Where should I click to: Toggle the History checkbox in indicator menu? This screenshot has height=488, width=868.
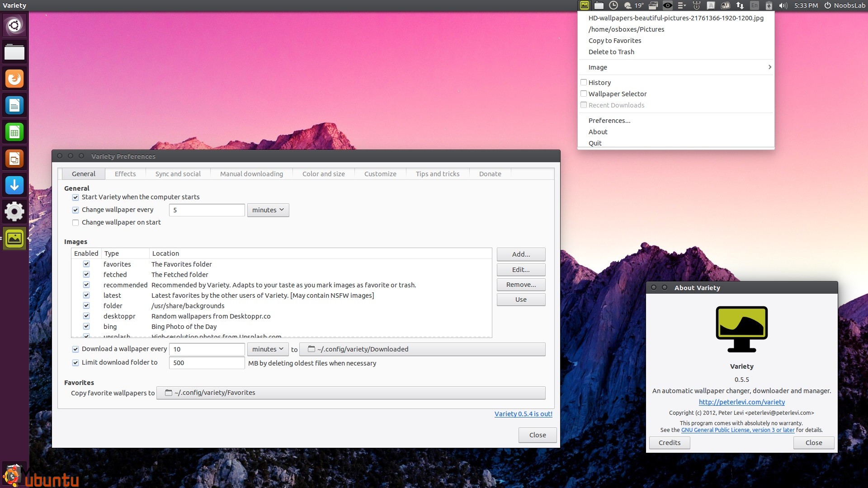584,82
